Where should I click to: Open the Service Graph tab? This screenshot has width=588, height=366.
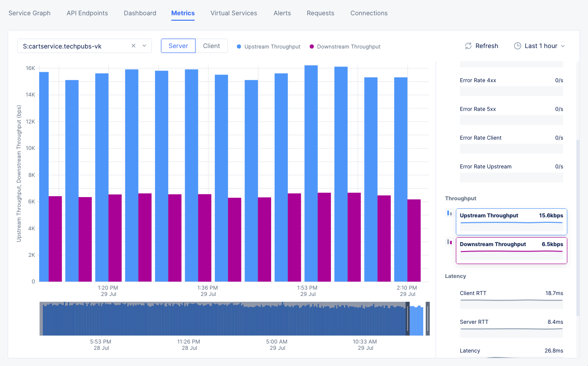30,13
